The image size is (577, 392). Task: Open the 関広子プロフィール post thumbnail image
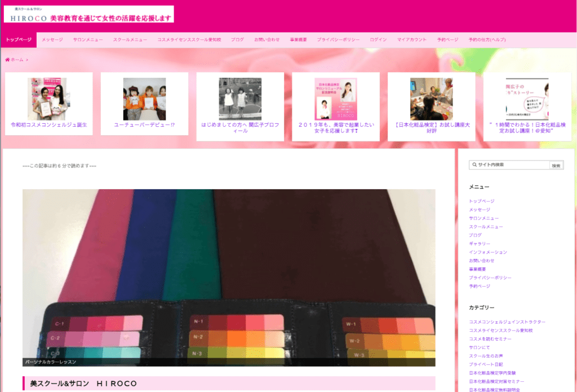pyautogui.click(x=240, y=99)
